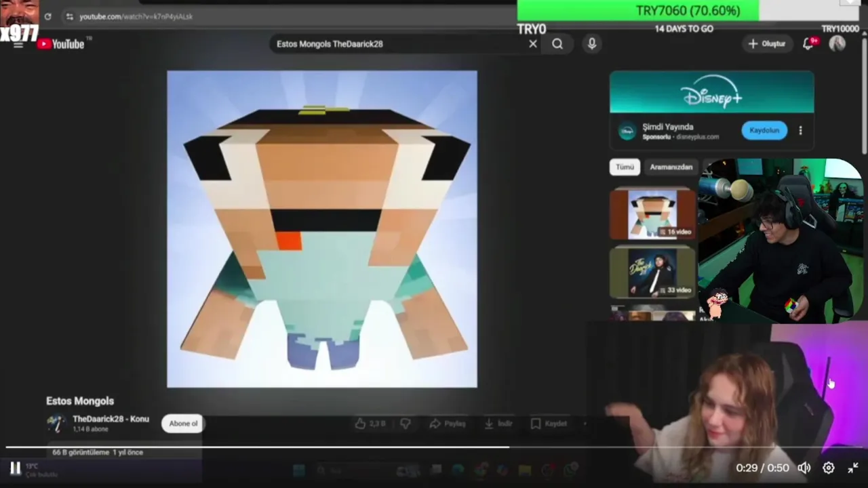
Task: Open the YouTube hamburger guide menu
Action: [18, 45]
